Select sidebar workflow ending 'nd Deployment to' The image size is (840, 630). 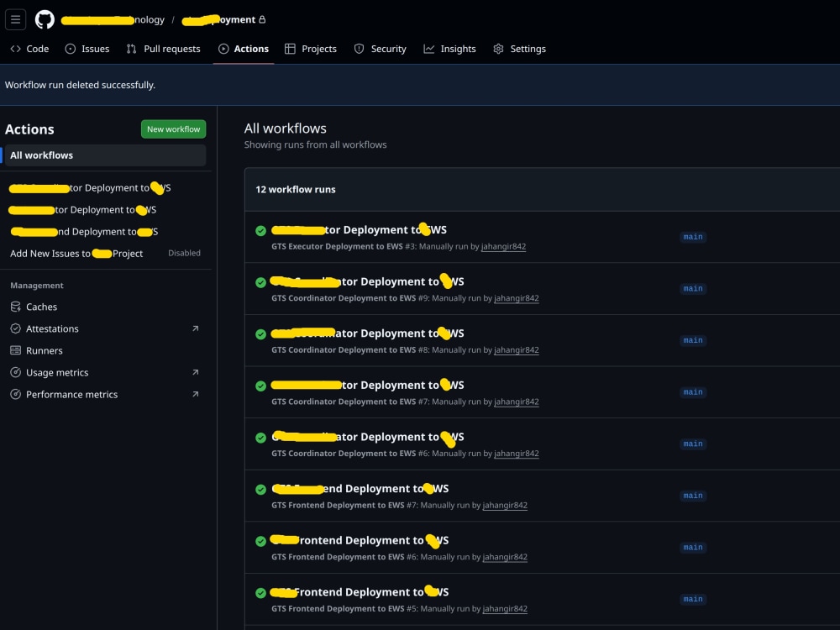(x=84, y=232)
